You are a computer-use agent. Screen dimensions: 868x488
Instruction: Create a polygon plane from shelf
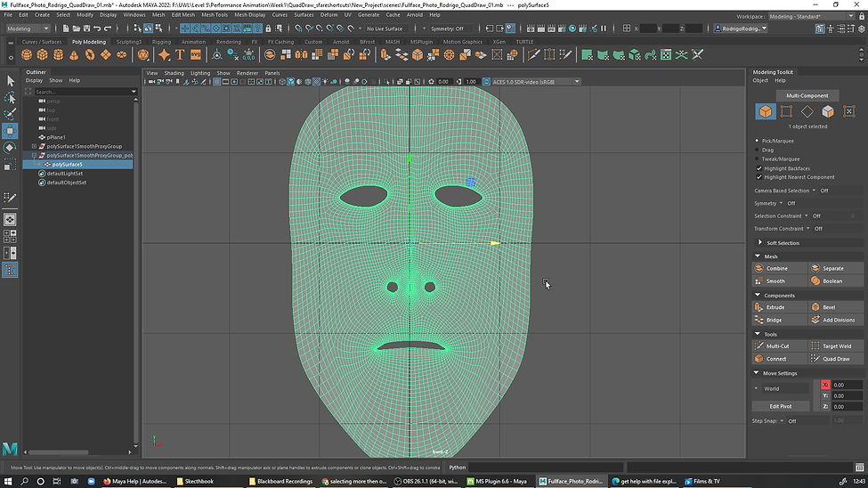(x=105, y=54)
